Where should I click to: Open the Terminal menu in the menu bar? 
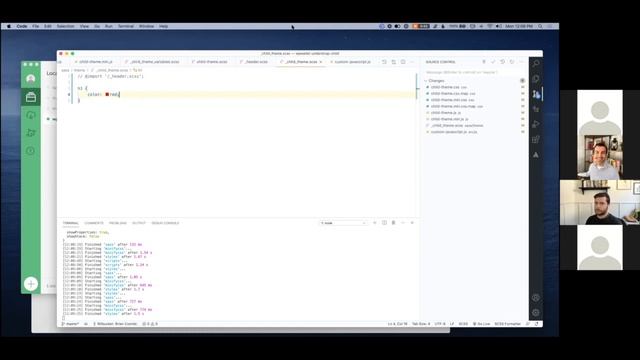click(x=126, y=26)
